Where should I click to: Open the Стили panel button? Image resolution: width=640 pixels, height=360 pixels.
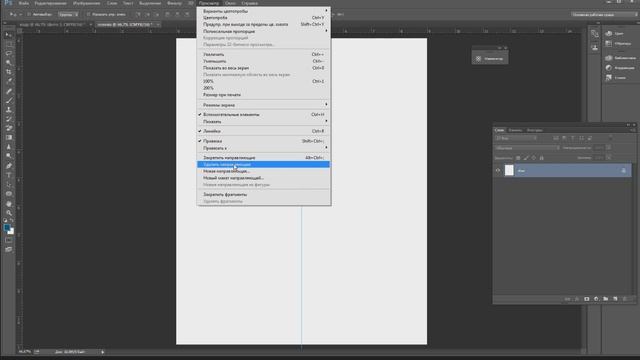616,78
